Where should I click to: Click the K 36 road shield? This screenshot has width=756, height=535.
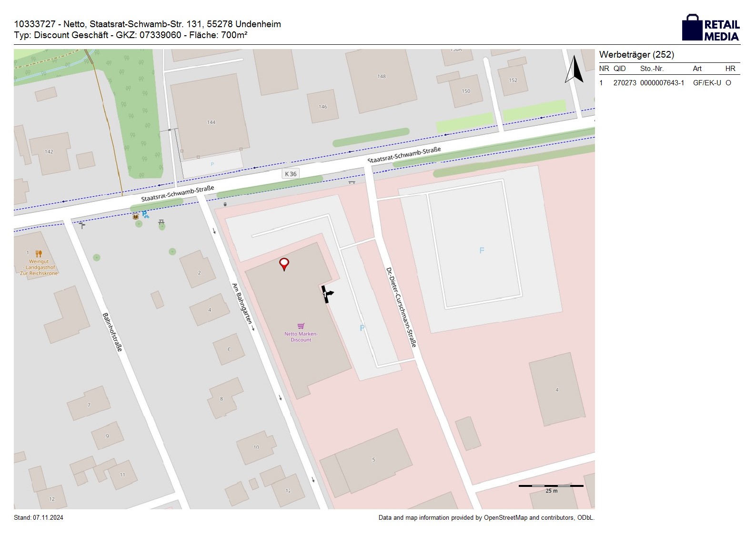tap(291, 174)
